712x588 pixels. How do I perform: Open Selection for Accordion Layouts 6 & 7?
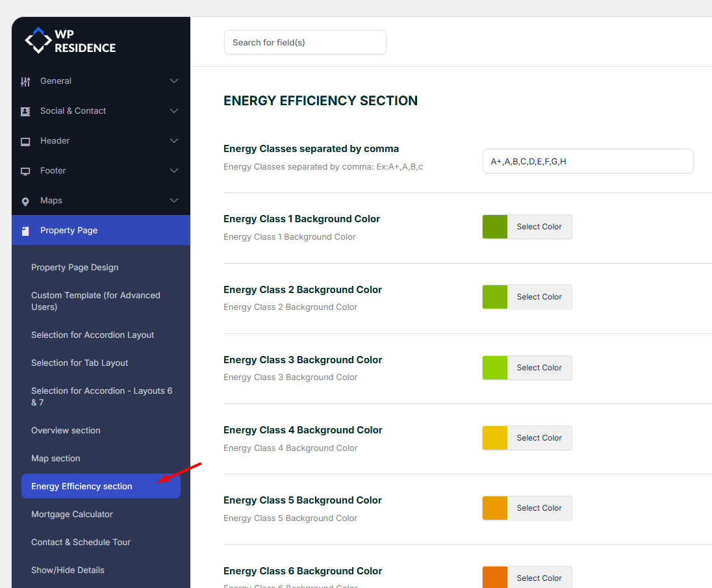point(102,396)
